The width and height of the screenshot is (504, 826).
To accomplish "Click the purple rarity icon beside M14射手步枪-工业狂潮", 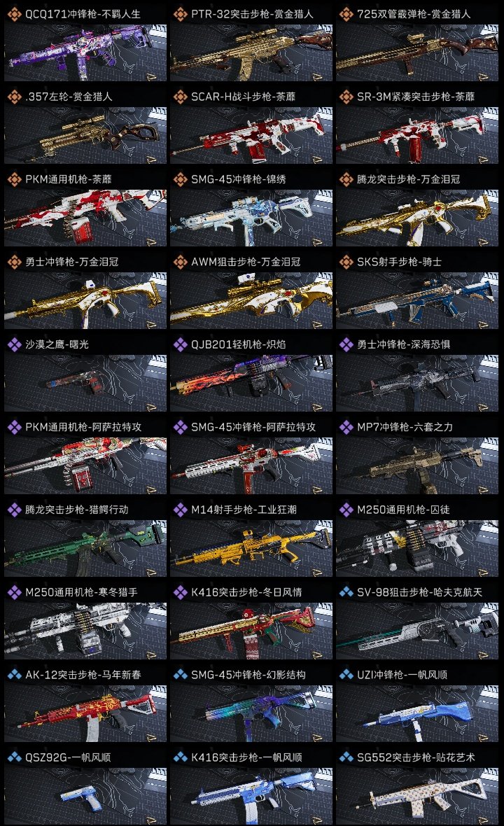I will (180, 510).
